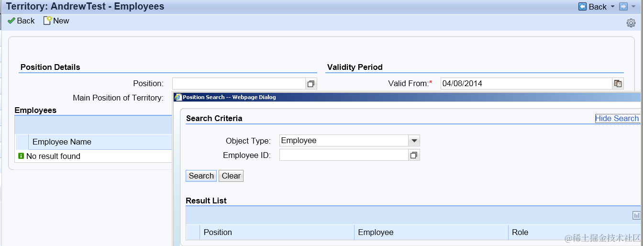
Task: Open the Result List chart icon
Action: 636,215
